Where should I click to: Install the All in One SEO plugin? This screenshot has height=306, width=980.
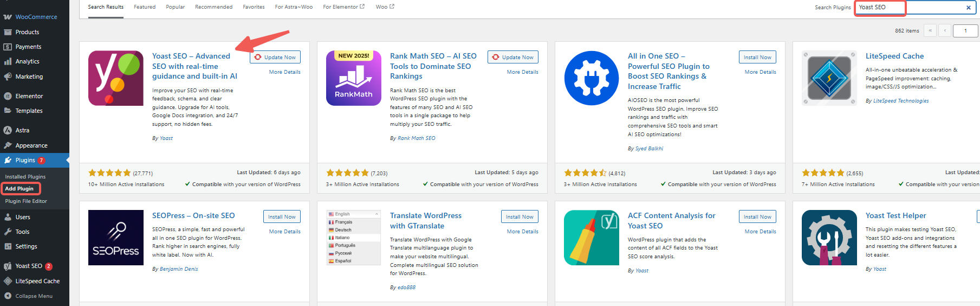click(x=757, y=58)
